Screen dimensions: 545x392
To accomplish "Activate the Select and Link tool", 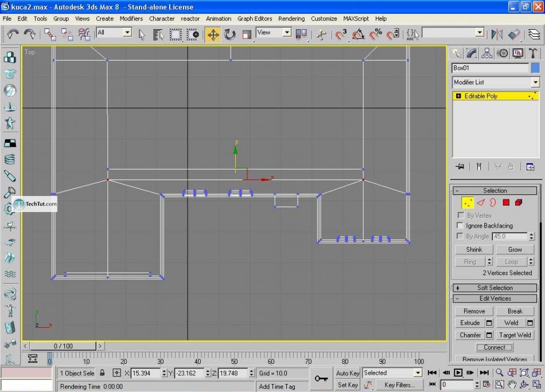I will [50, 34].
